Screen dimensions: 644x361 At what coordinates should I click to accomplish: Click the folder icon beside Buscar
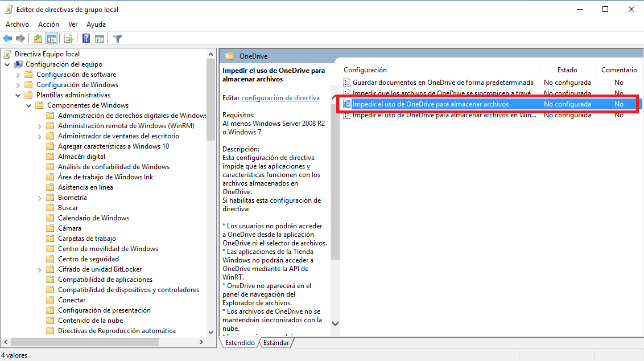click(x=50, y=208)
